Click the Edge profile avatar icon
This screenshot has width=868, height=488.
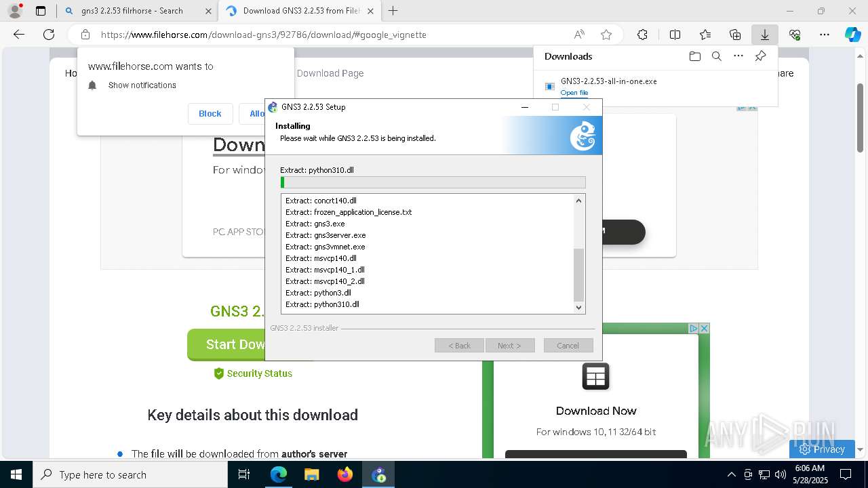pyautogui.click(x=14, y=11)
